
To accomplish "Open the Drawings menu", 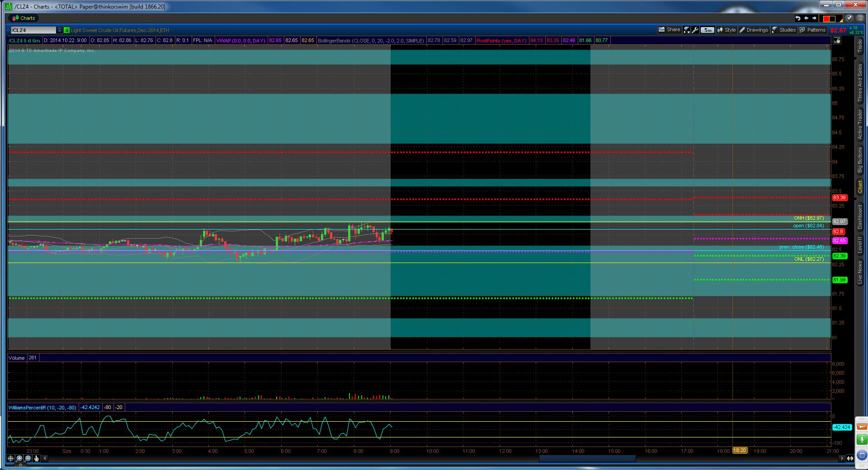I will pyautogui.click(x=754, y=30).
